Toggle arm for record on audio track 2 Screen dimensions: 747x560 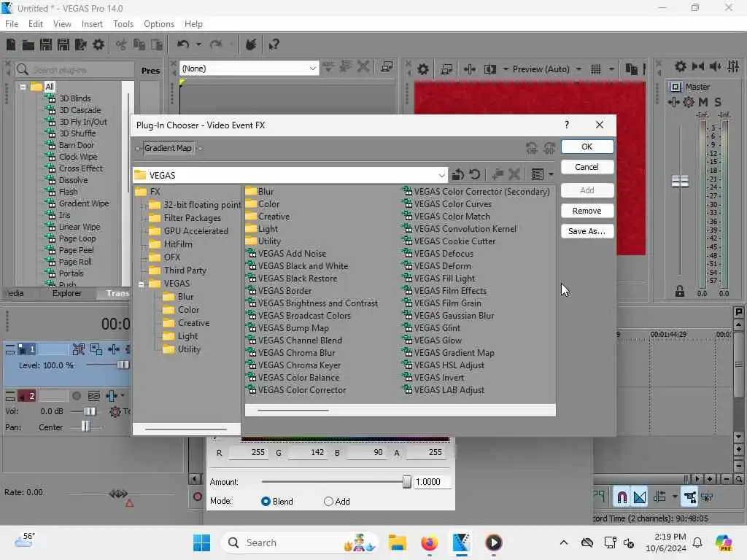tap(76, 396)
